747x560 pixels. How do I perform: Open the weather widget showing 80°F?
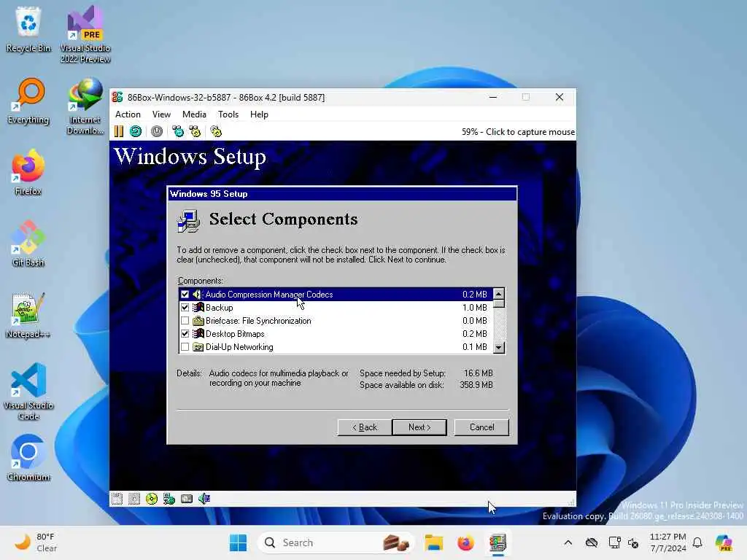tap(36, 542)
